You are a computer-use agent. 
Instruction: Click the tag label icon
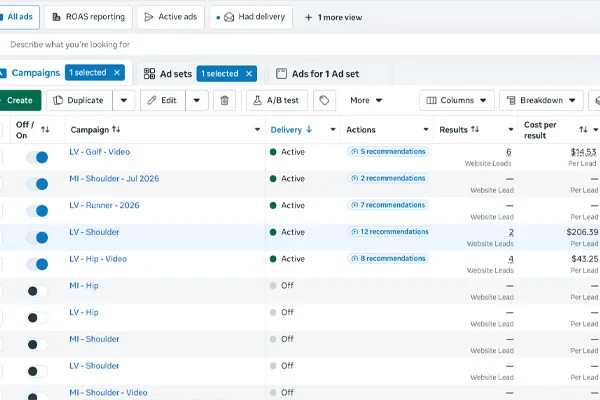pyautogui.click(x=324, y=100)
